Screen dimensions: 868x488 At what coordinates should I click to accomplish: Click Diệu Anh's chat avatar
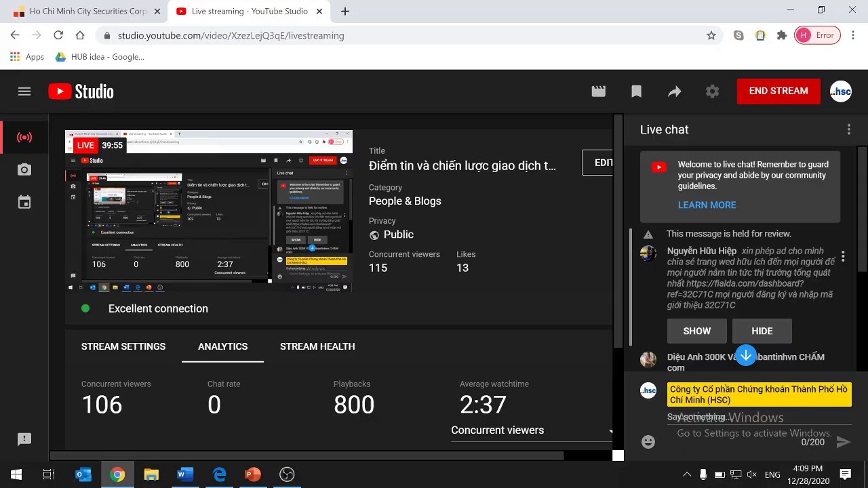[x=648, y=359]
